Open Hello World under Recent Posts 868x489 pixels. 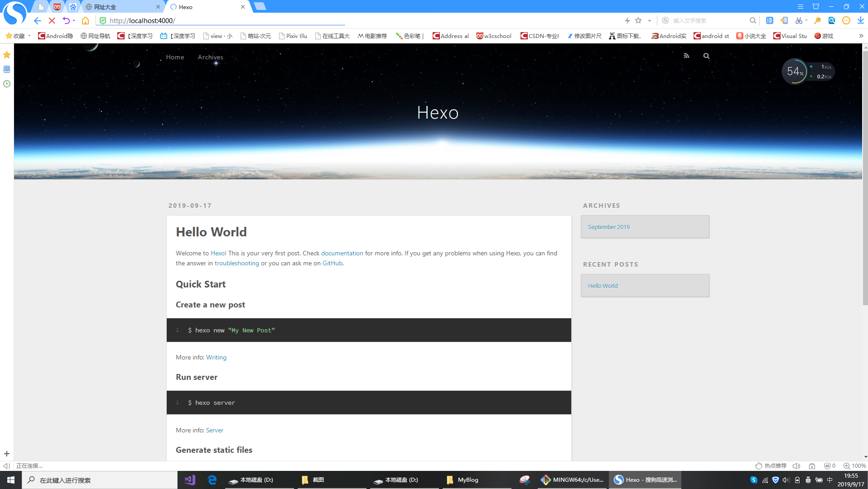[603, 286]
